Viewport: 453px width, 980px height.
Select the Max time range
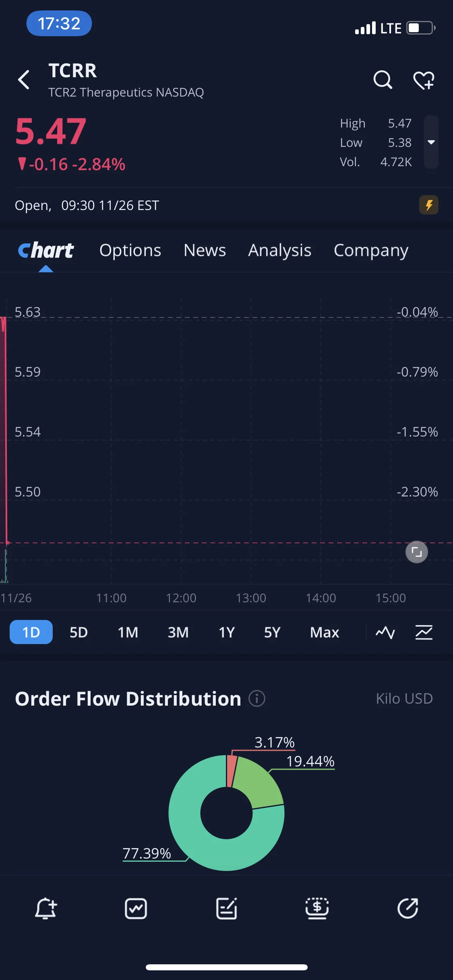[x=325, y=632]
